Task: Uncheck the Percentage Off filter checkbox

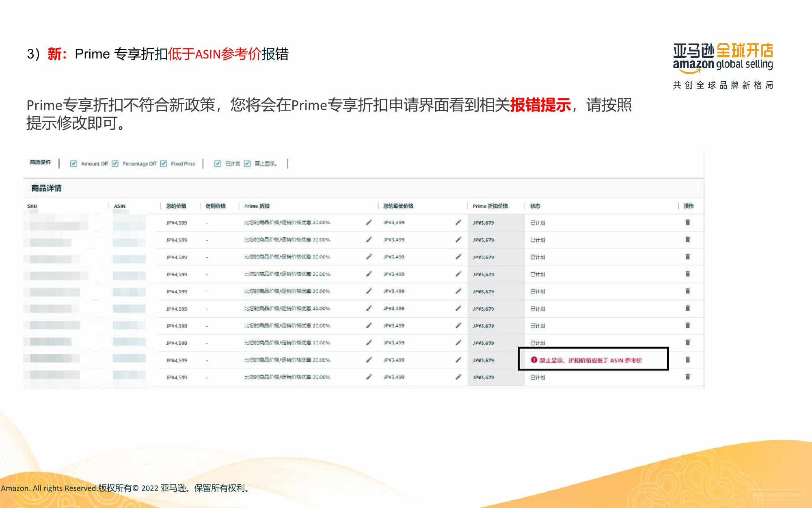Action: (x=115, y=163)
